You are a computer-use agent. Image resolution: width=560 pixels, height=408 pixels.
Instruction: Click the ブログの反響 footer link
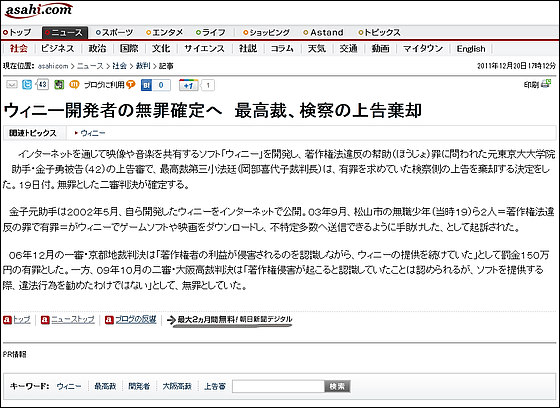coord(136,319)
